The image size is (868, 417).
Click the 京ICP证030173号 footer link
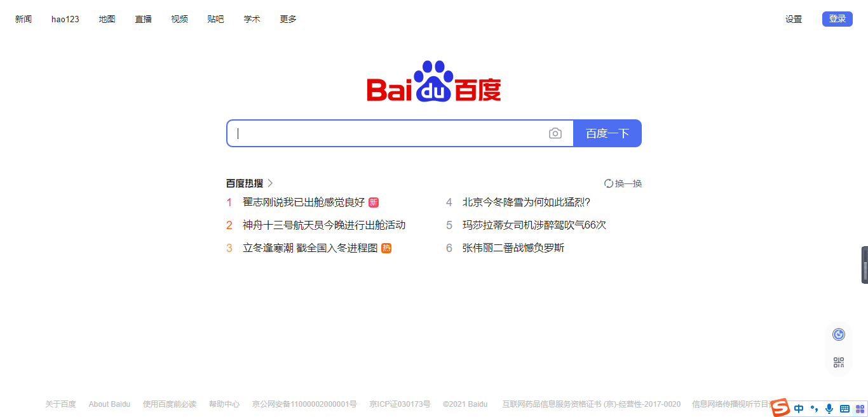coord(400,404)
